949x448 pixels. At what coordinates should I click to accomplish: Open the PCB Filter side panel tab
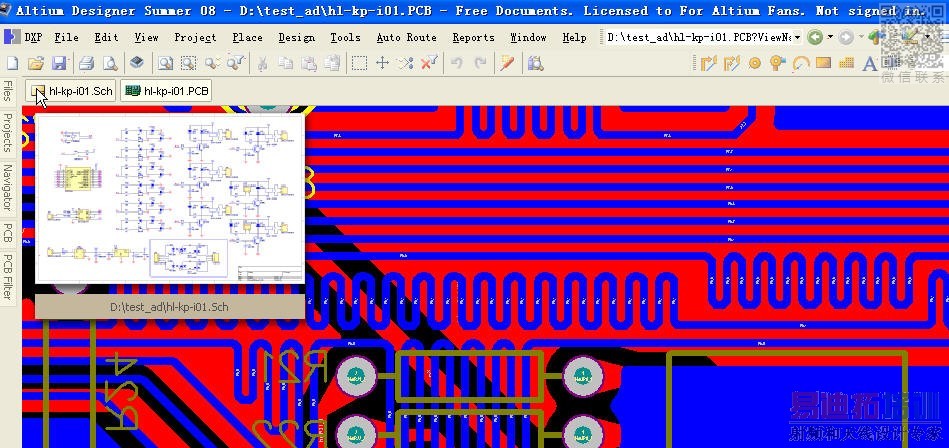point(7,277)
